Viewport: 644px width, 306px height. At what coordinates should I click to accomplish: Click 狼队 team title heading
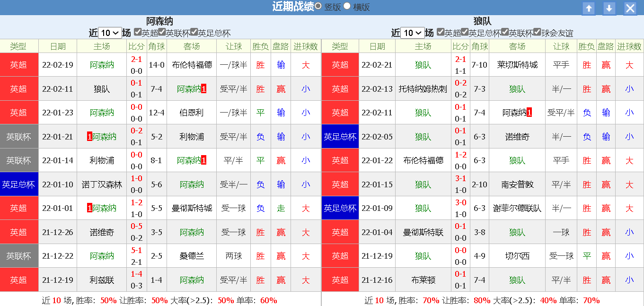pos(483,21)
